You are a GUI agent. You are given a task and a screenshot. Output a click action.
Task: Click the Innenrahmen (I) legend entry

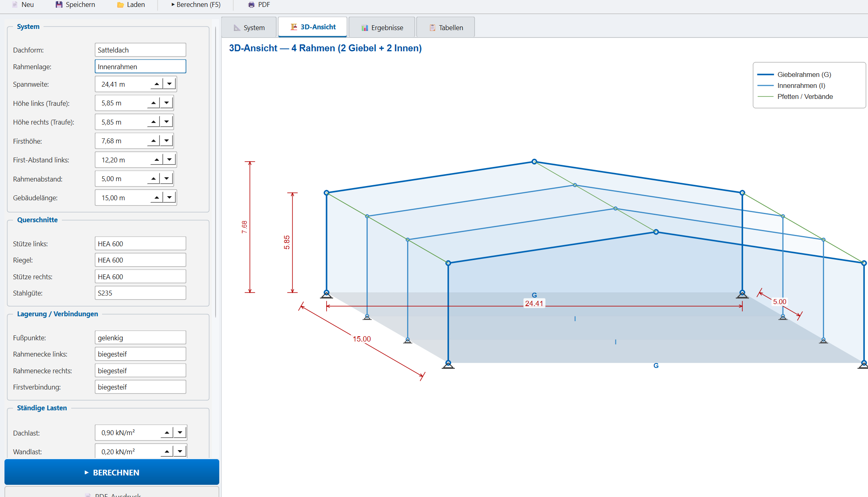pyautogui.click(x=791, y=85)
